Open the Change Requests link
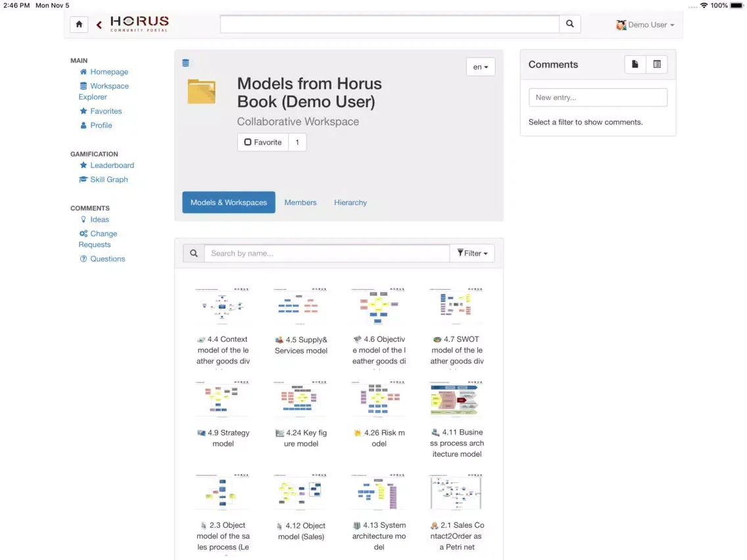This screenshot has height=560, width=747. pyautogui.click(x=98, y=239)
